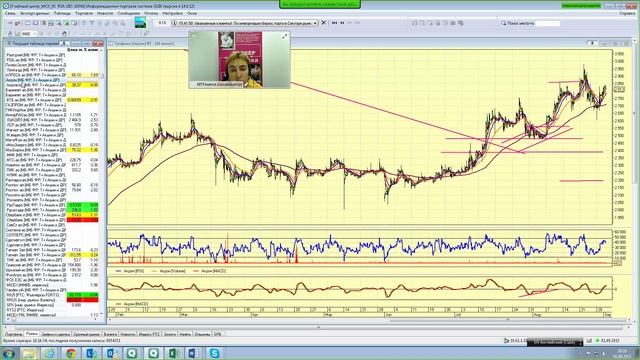Open the Справка menu

pyautogui.click(x=627, y=13)
